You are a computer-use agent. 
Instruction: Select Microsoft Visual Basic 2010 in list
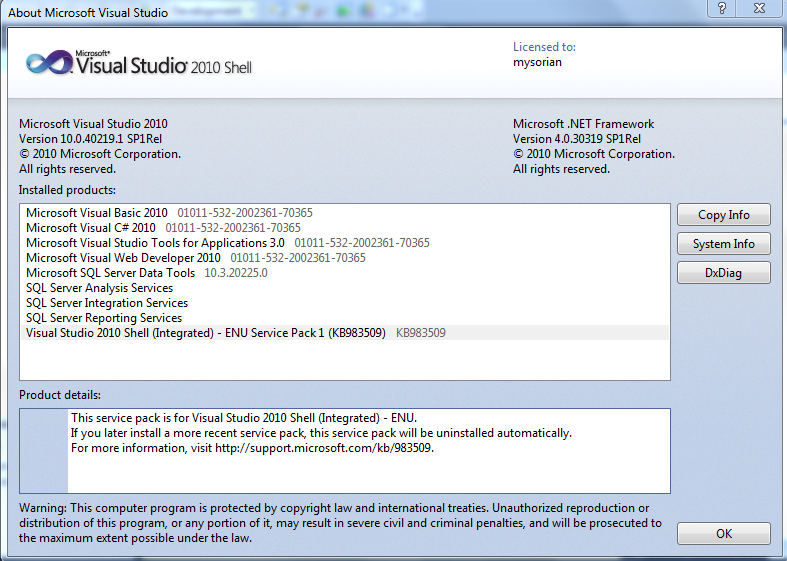coord(345,213)
